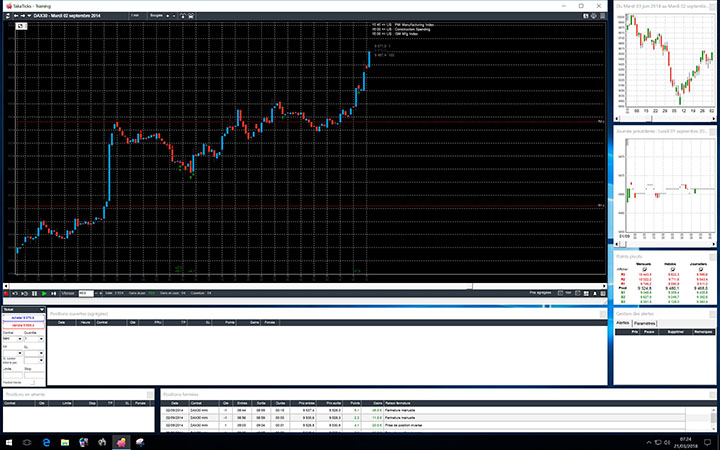Click the alert bell icon in bottom chart bar
This screenshot has height=450, width=720.
595,293
